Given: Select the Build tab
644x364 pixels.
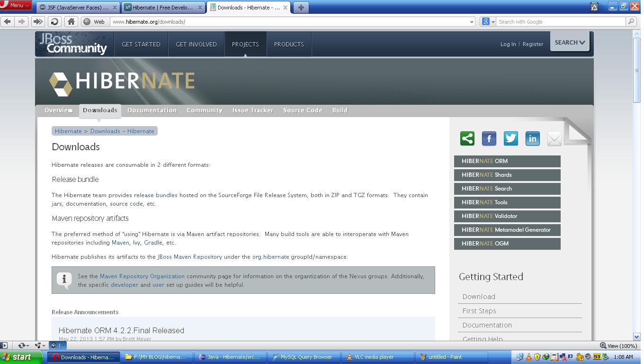Looking at the screenshot, I should click(x=340, y=110).
